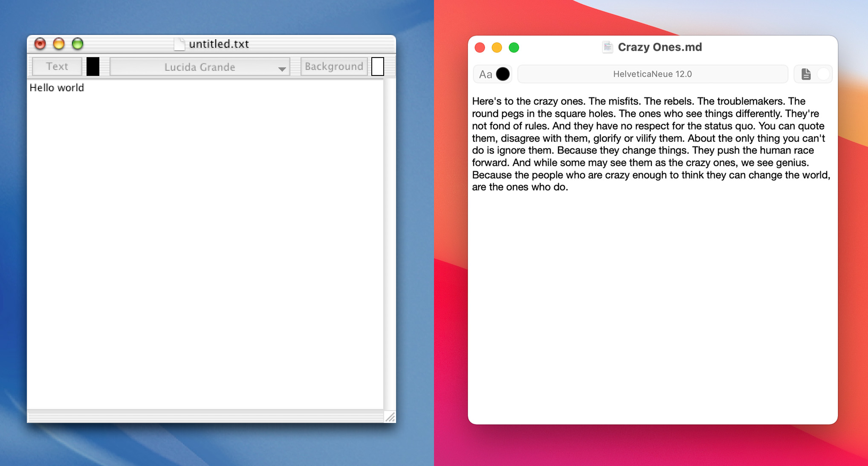The image size is (868, 466).
Task: Minimize untitled.txt window with yellow button
Action: [x=59, y=43]
